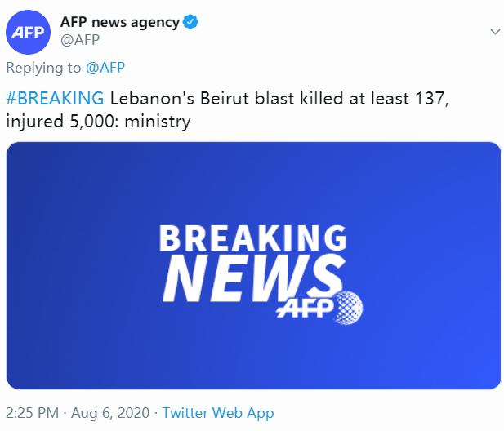Open the Twitter Web App source link
This screenshot has height=431, width=504.
click(218, 413)
